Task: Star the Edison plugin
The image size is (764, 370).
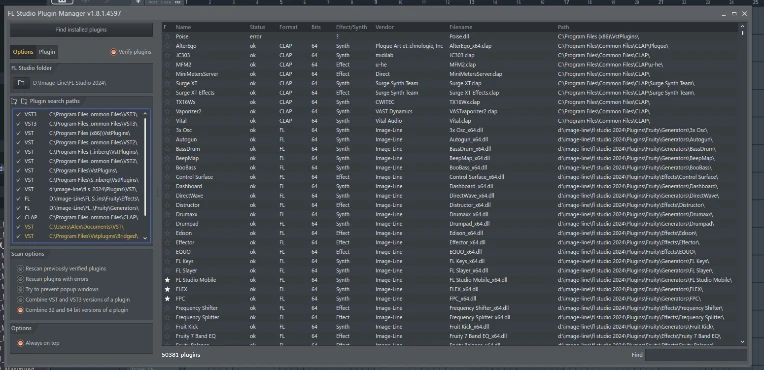Action: 168,233
